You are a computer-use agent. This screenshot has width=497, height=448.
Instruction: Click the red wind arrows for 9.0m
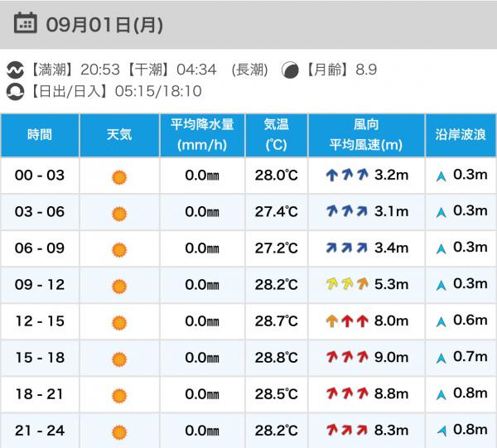pyautogui.click(x=347, y=357)
